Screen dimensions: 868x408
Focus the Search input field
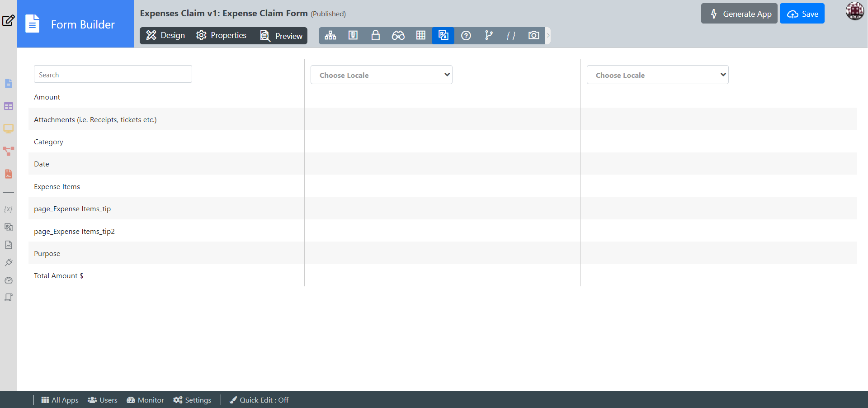(x=113, y=74)
